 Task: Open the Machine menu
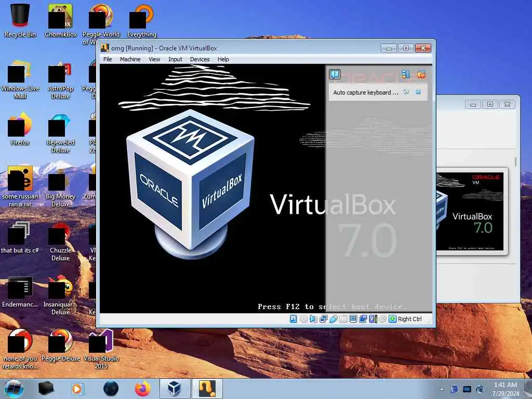coord(130,59)
